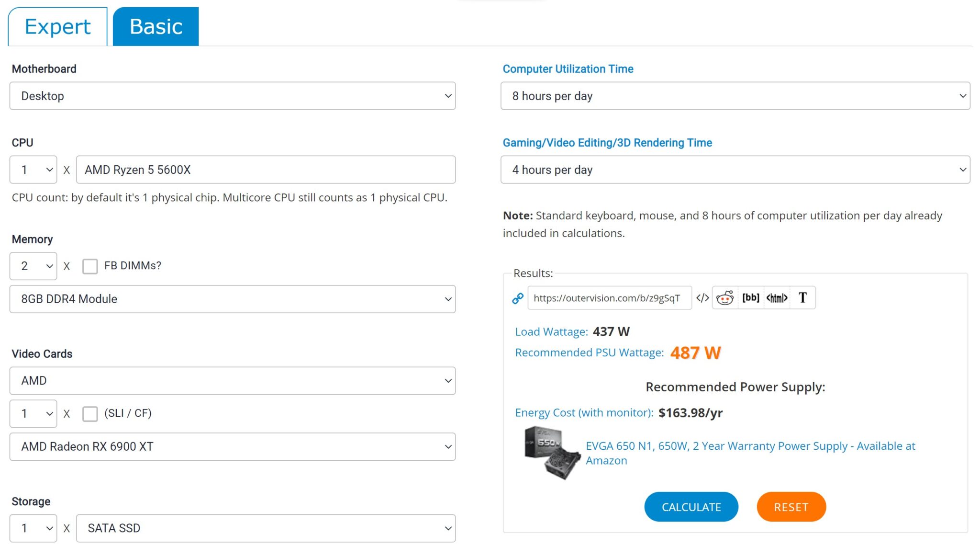Image resolution: width=980 pixels, height=546 pixels.
Task: Copy results as BBCode [bb]
Action: point(751,298)
